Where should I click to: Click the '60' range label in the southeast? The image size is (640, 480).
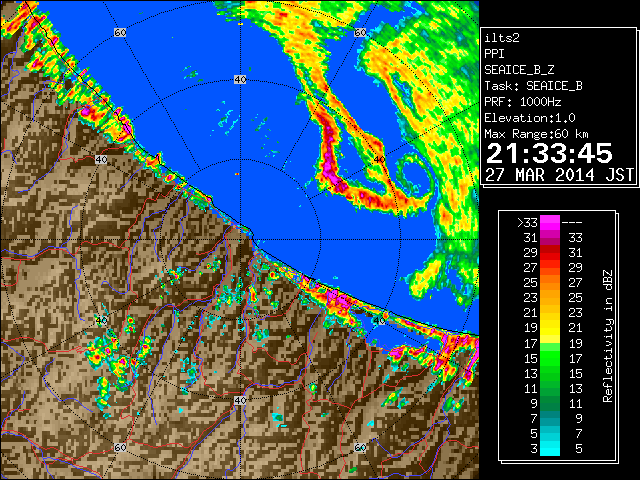pyautogui.click(x=360, y=447)
